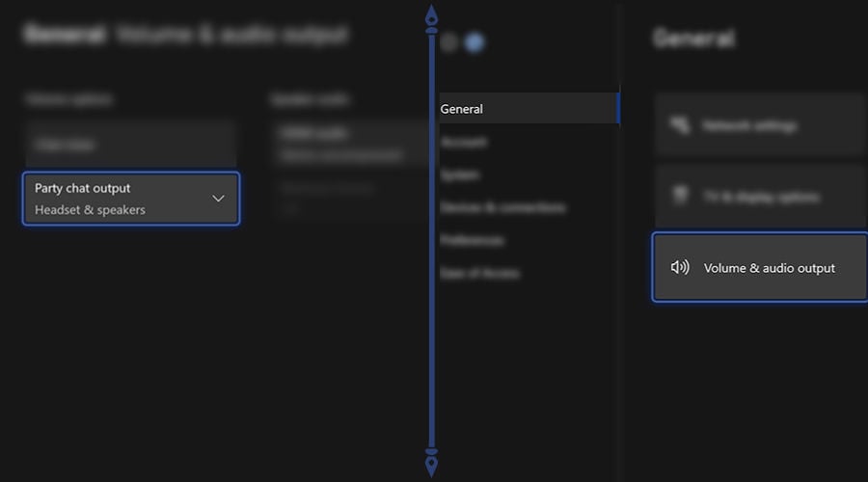Open the Party chat output dropdown
This screenshot has height=482, width=868.
(x=130, y=199)
